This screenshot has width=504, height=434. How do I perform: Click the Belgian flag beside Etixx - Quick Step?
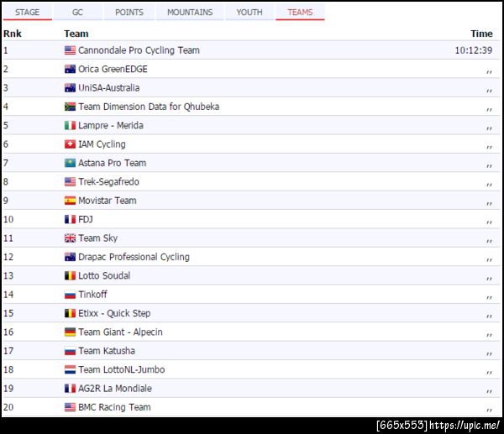tap(70, 313)
